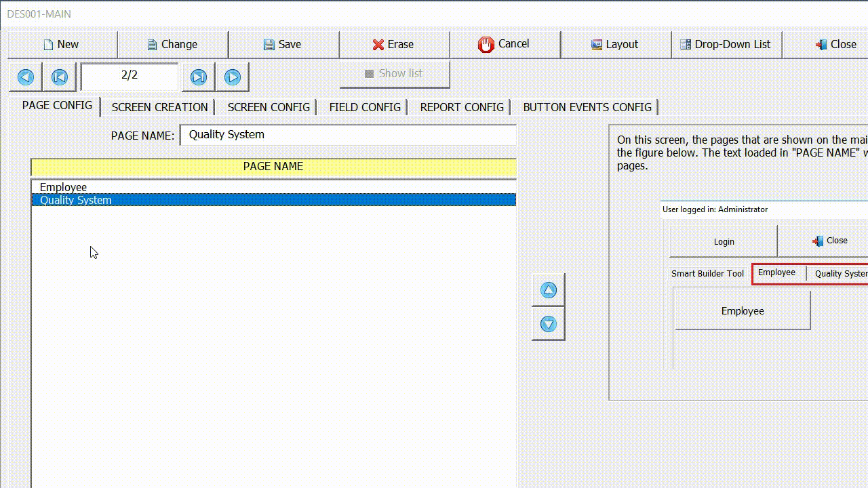Jump to last record navigation arrow
This screenshot has width=868, height=488.
(198, 77)
